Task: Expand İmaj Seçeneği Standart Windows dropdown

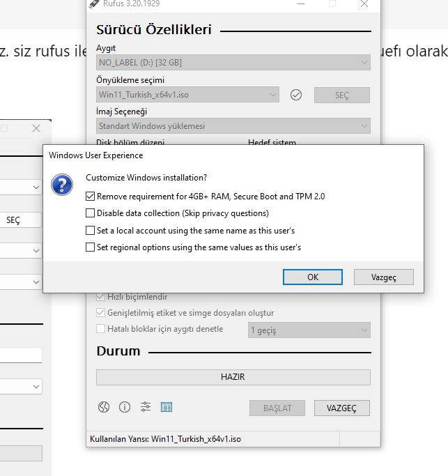Action: pos(233,125)
